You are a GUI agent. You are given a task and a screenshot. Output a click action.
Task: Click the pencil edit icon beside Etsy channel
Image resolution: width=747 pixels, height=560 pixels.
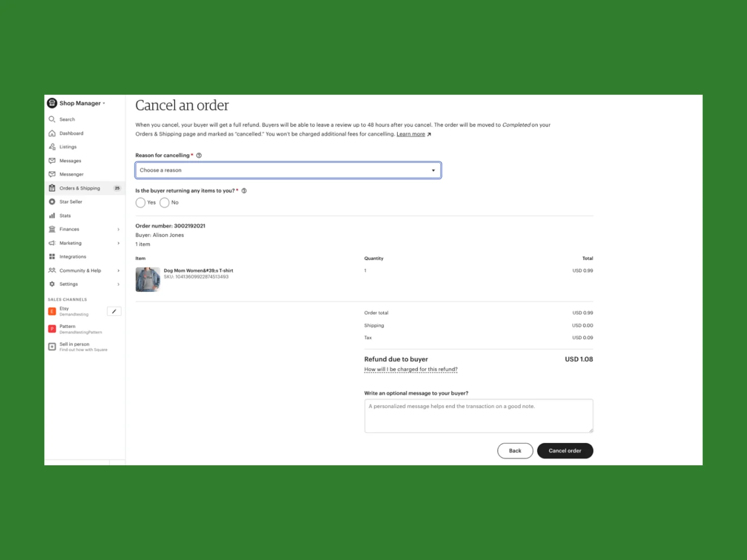(x=114, y=311)
